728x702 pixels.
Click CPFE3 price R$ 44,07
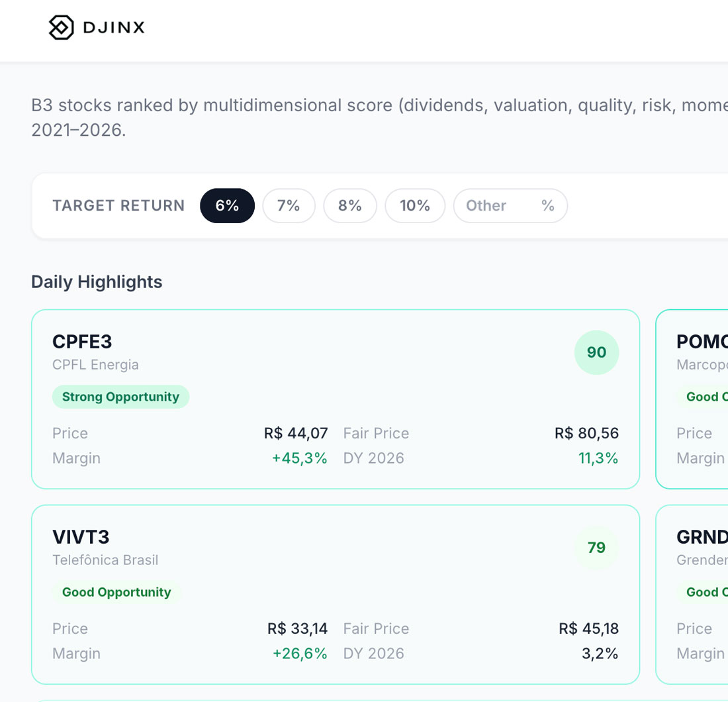(x=296, y=433)
